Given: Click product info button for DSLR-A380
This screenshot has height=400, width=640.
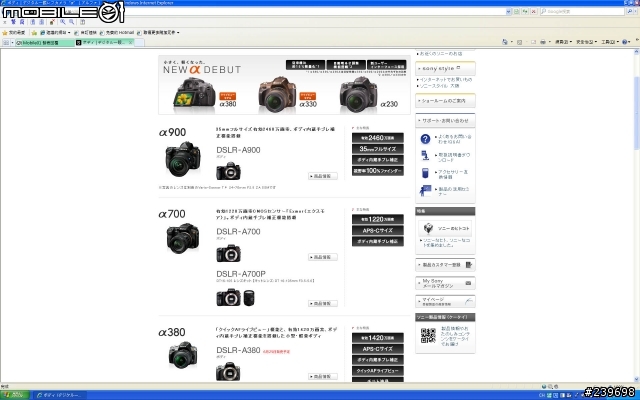Looking at the screenshot, I should (x=322, y=376).
